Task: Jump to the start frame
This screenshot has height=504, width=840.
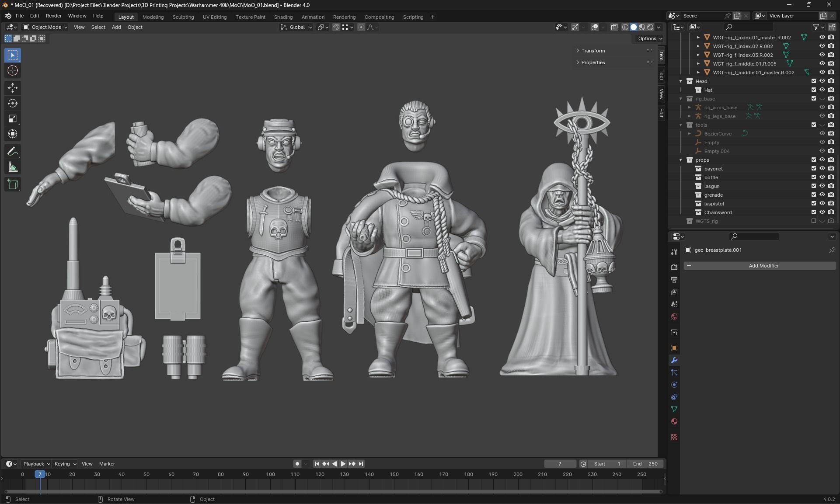Action: click(317, 464)
